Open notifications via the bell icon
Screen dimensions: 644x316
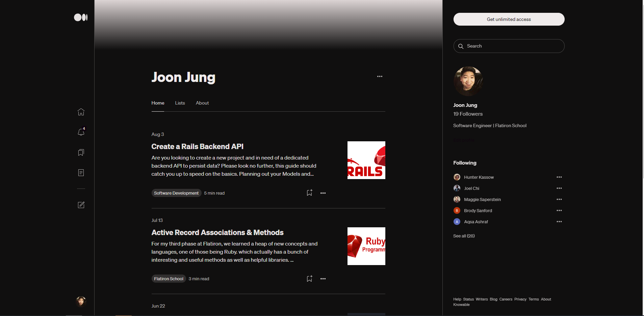point(81,132)
